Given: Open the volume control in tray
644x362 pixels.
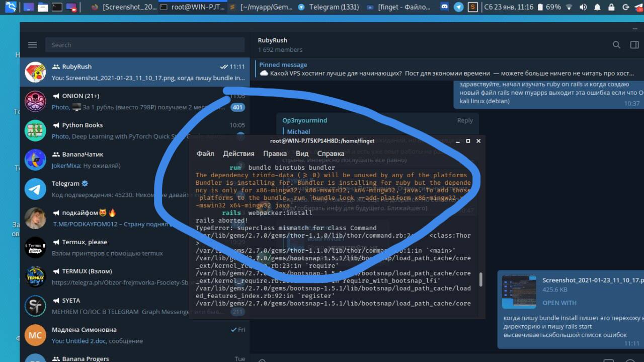Looking at the screenshot, I should [x=583, y=7].
